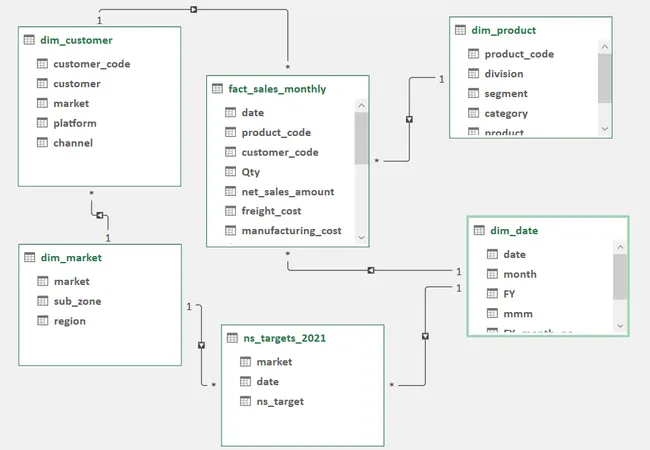Select customer field in dim_customer
This screenshot has height=450, width=650.
77,84
